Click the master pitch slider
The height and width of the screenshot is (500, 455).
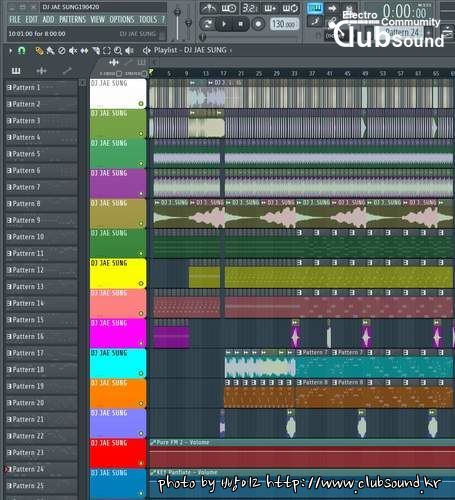[188, 23]
